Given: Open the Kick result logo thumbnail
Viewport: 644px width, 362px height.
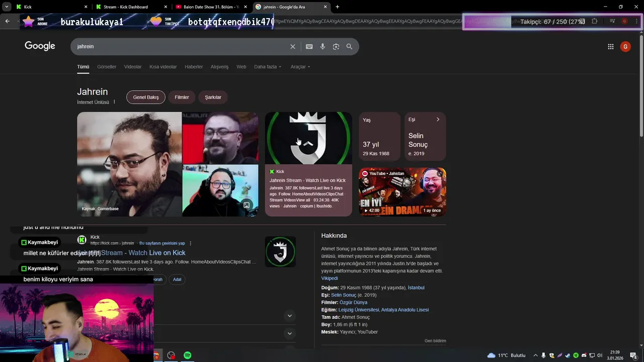Looking at the screenshot, I should (x=280, y=252).
